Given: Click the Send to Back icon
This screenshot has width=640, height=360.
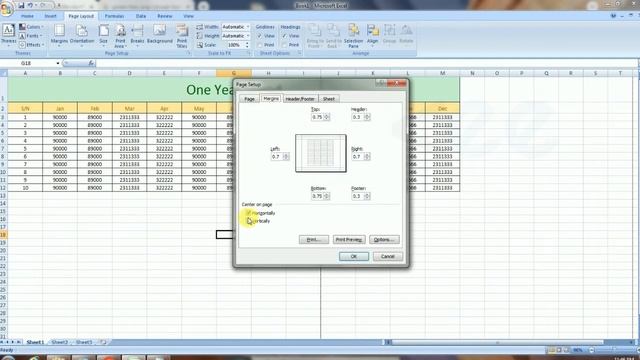Looking at the screenshot, I should click(x=333, y=31).
